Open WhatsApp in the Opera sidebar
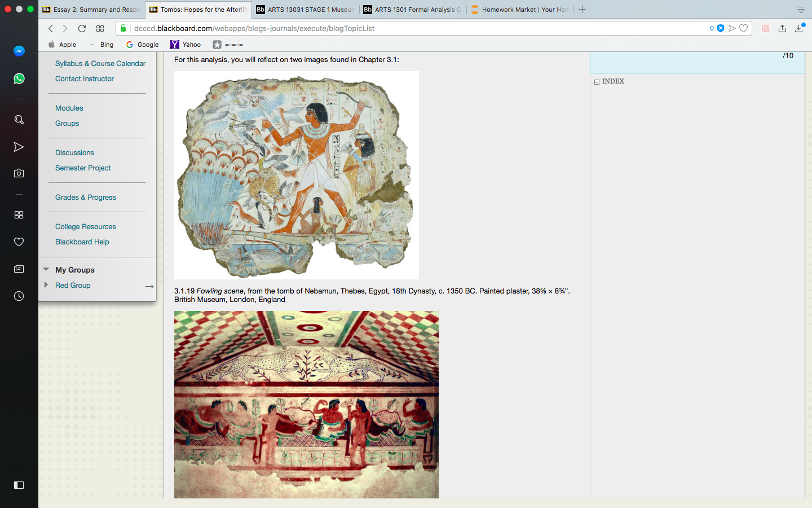Screen dimensions: 812x508 [19, 78]
